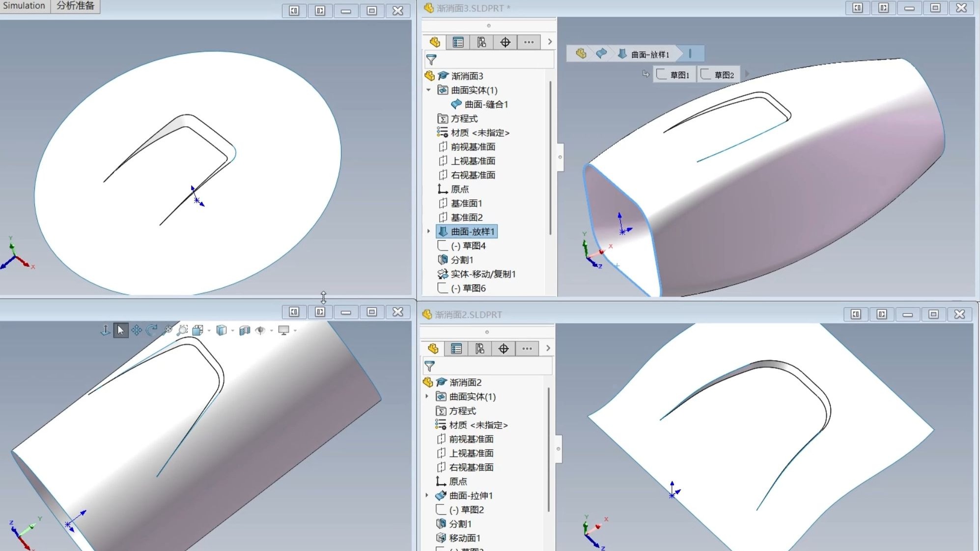Open PropertyManager tab in 渐消面3 panel
The width and height of the screenshot is (980, 551).
click(x=458, y=42)
